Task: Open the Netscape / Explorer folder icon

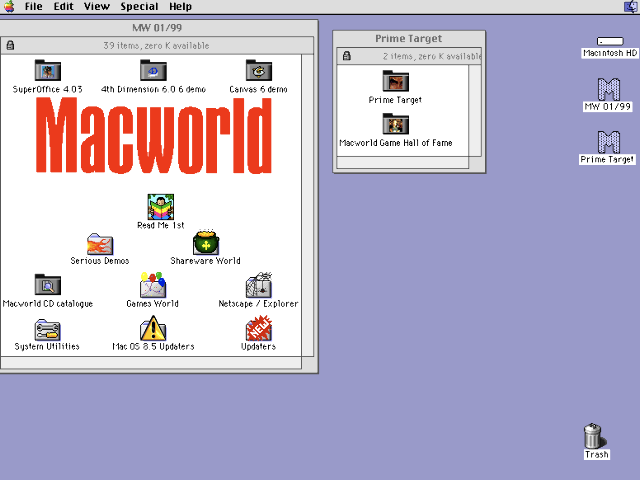Action: 259,285
